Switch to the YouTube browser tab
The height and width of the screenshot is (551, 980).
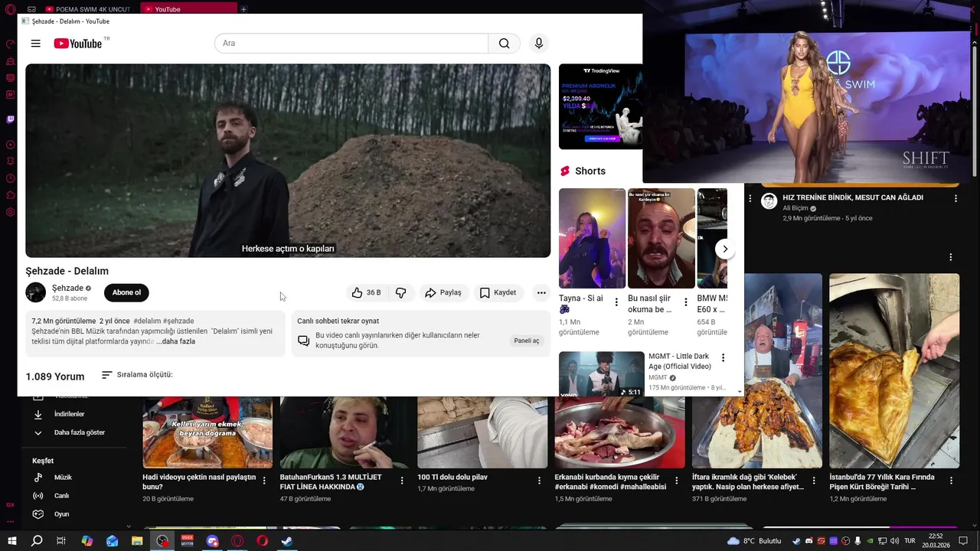click(x=188, y=9)
